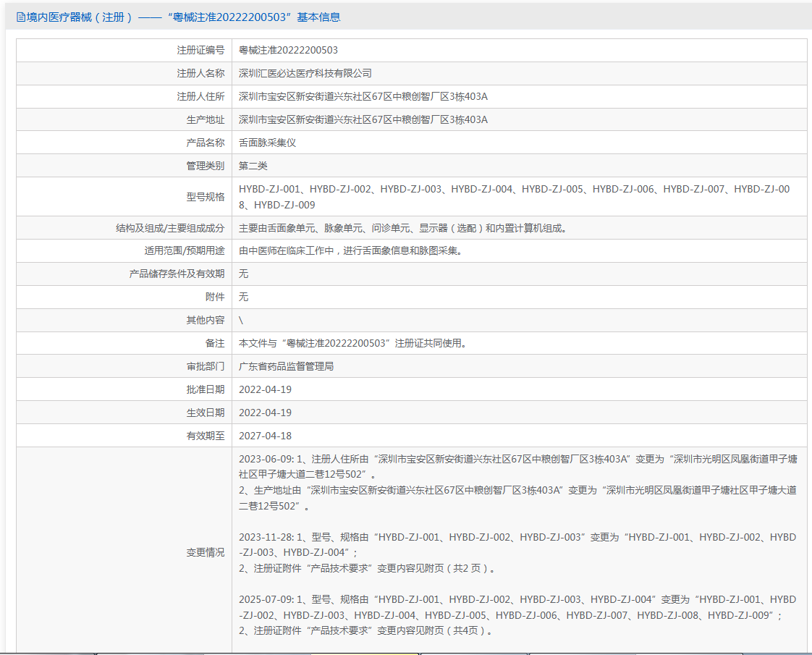The width and height of the screenshot is (812, 655).
Task: Click the 批准日期 label
Action: [x=205, y=390]
